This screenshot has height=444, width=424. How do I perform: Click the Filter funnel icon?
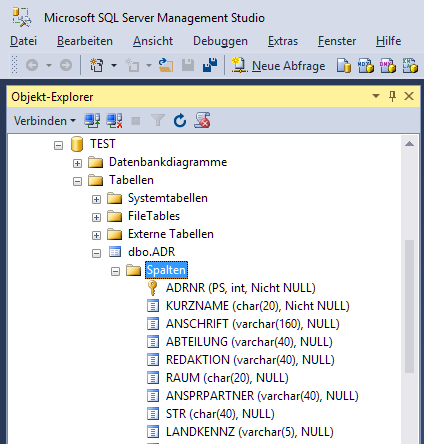click(158, 120)
